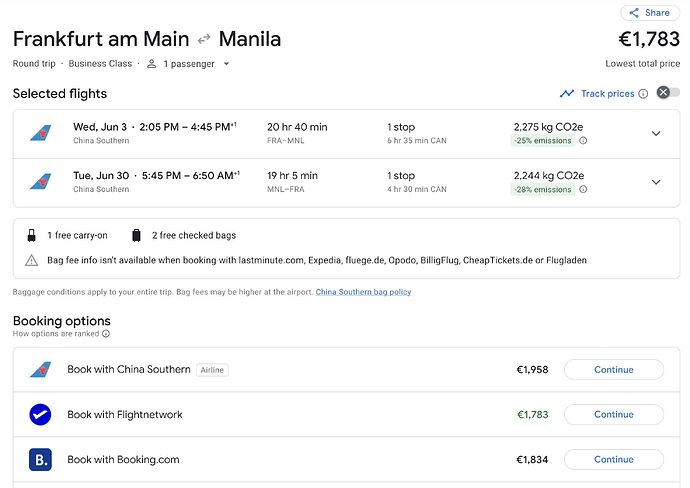
Task: Click the '4 hr 30 min CAN' layover text
Action: (417, 189)
